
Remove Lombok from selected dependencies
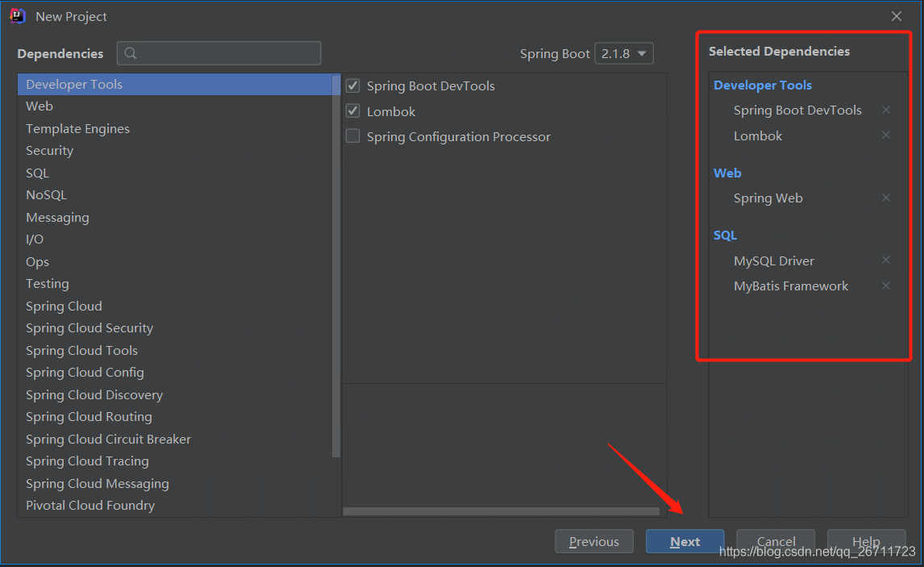click(x=885, y=135)
